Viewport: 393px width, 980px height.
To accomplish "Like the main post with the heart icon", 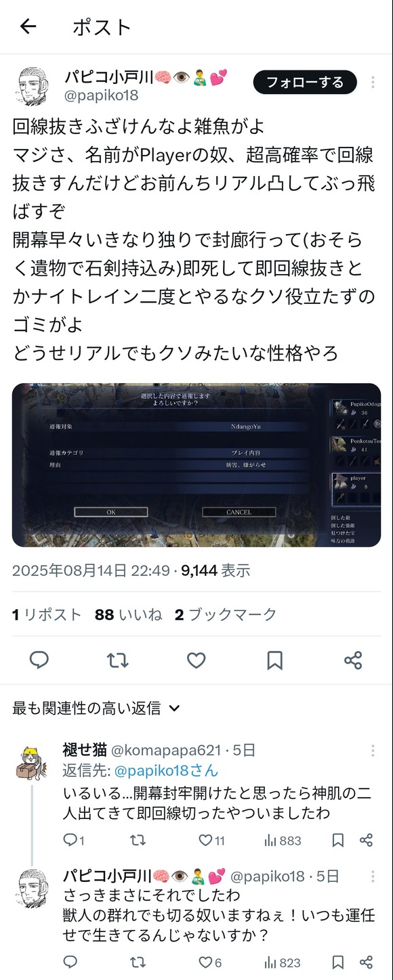I will point(196,660).
